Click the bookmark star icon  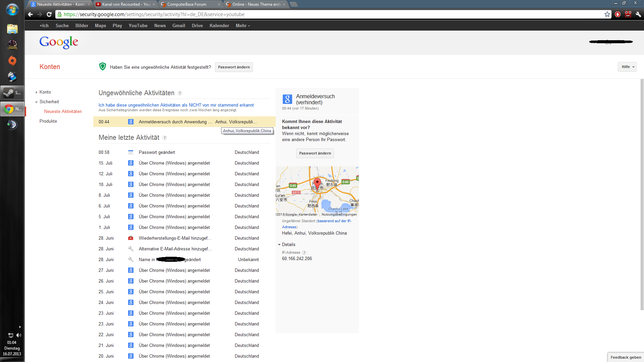pyautogui.click(x=607, y=14)
